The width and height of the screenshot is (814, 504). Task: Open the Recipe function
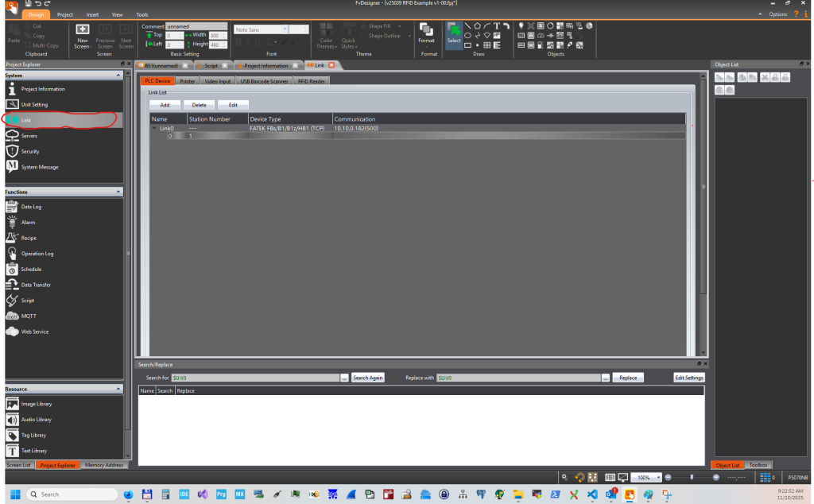coord(29,238)
